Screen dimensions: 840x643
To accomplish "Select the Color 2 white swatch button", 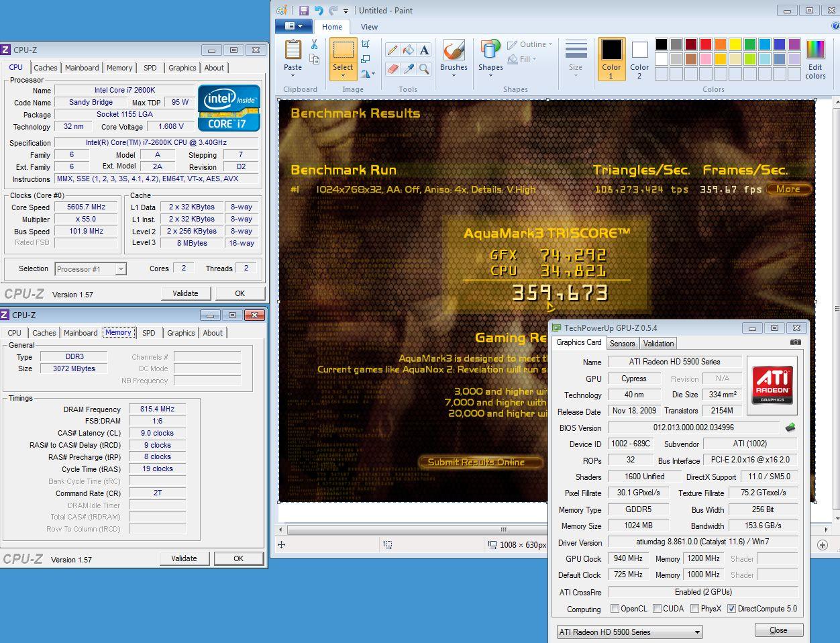I will pos(639,58).
